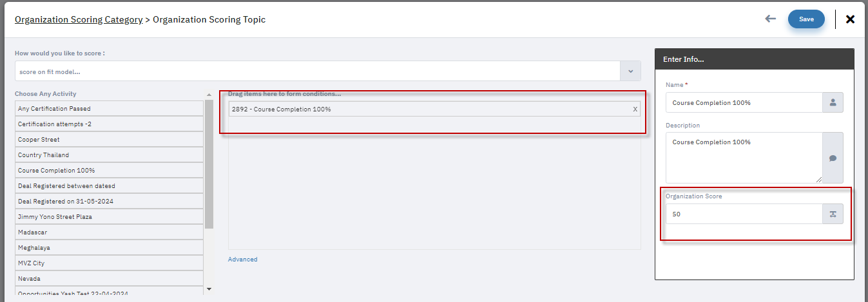Select Country Thailand activity
The height and width of the screenshot is (302, 868).
109,155
